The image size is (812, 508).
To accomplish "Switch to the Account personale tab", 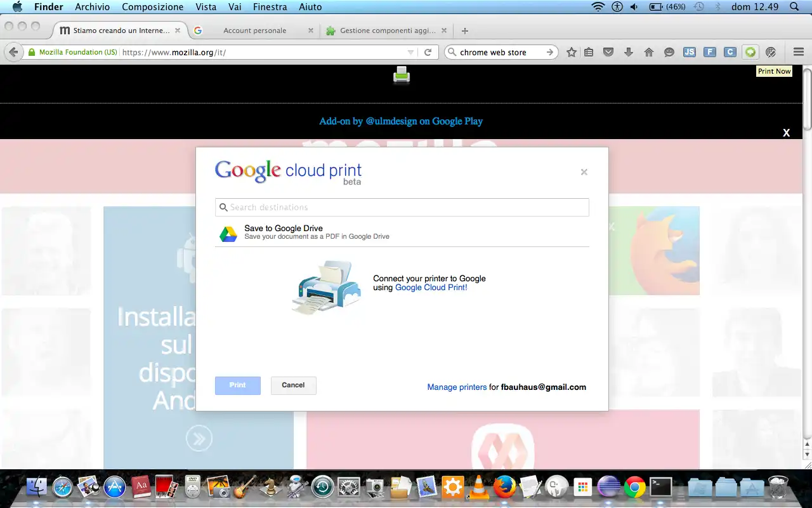I will (254, 30).
